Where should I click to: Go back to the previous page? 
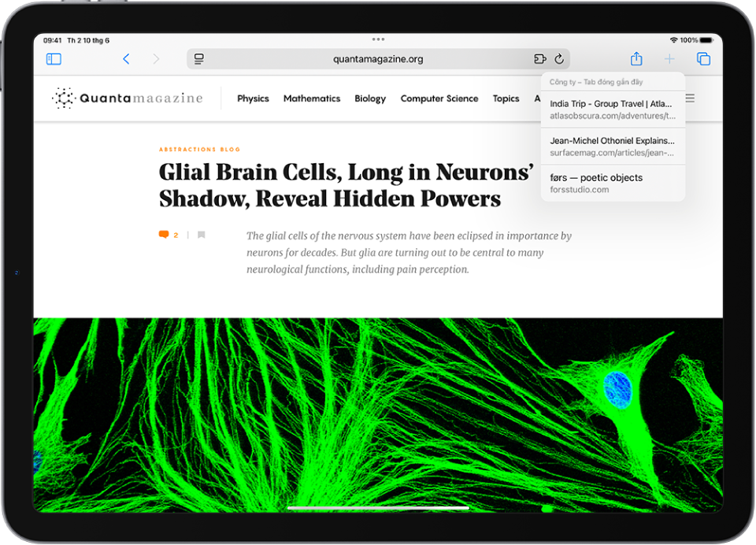click(126, 59)
